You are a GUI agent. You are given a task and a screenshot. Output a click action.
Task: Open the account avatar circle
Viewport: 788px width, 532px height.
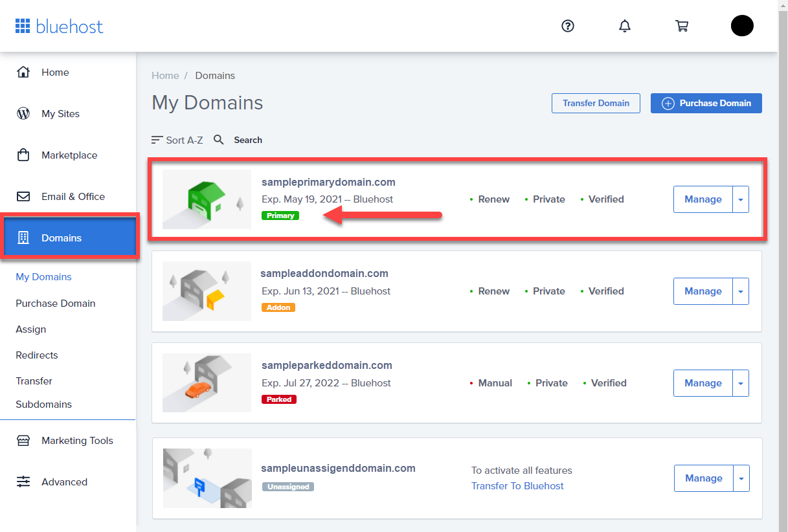742,26
